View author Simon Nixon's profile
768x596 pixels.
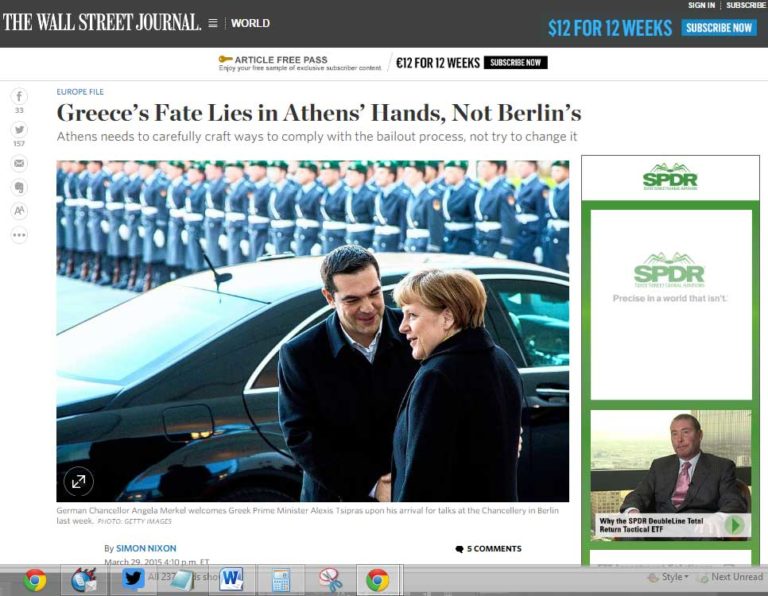[x=145, y=548]
